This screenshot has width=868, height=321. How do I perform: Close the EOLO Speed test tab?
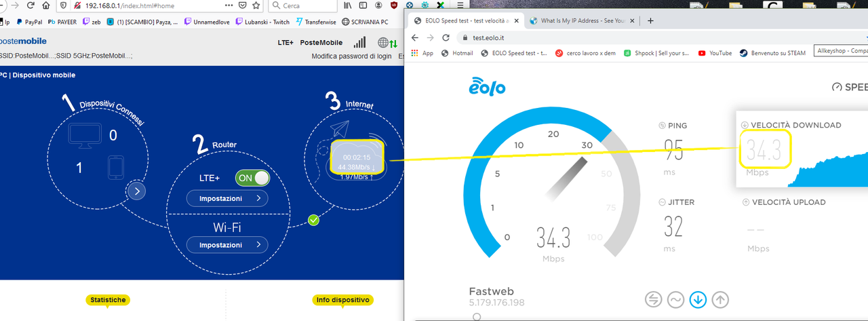tap(517, 20)
